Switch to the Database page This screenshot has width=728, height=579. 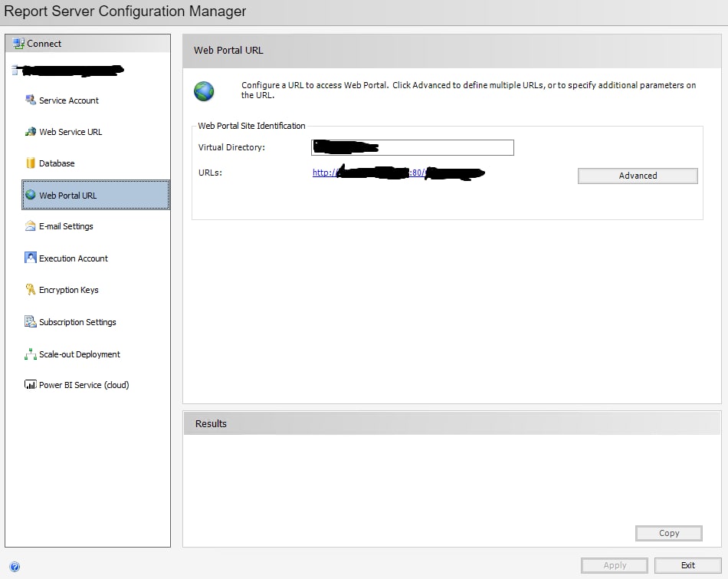pyautogui.click(x=57, y=163)
